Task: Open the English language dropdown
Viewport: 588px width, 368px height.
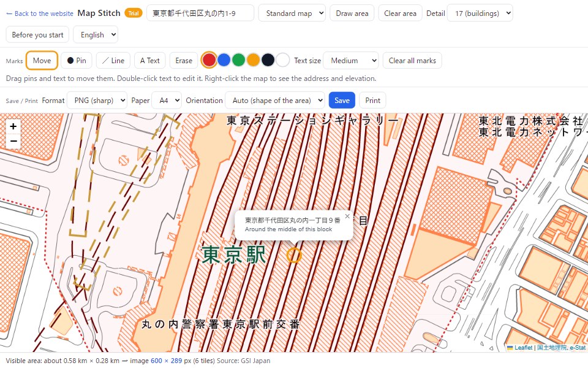Action: tap(96, 34)
